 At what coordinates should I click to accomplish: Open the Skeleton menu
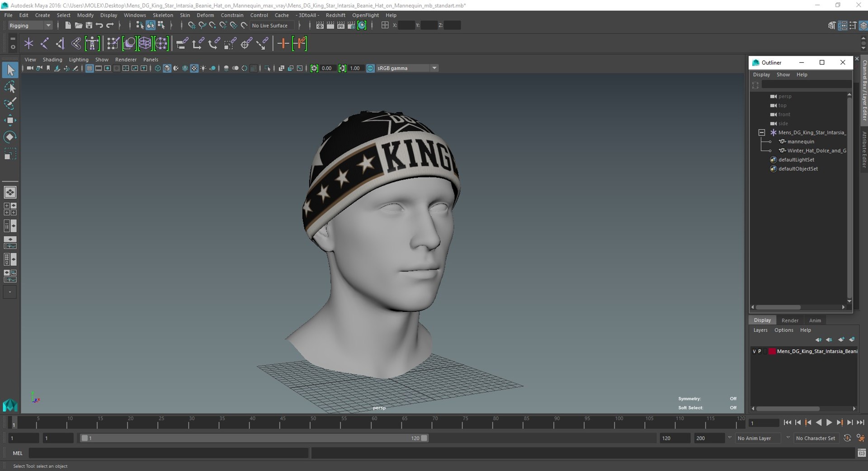[163, 15]
